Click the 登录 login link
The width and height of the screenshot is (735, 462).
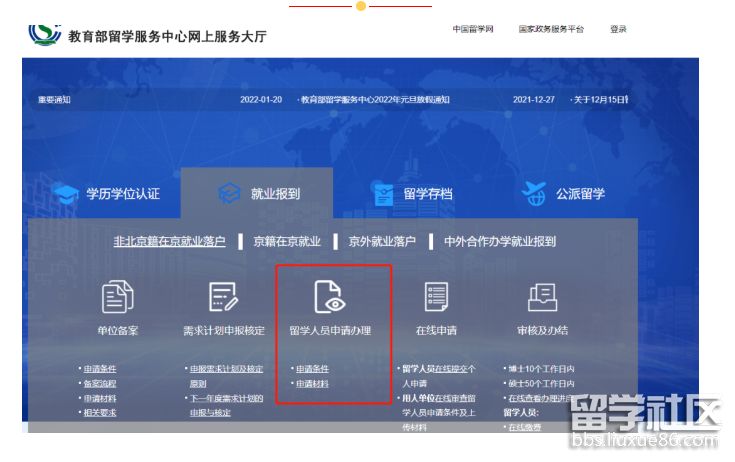coord(618,30)
